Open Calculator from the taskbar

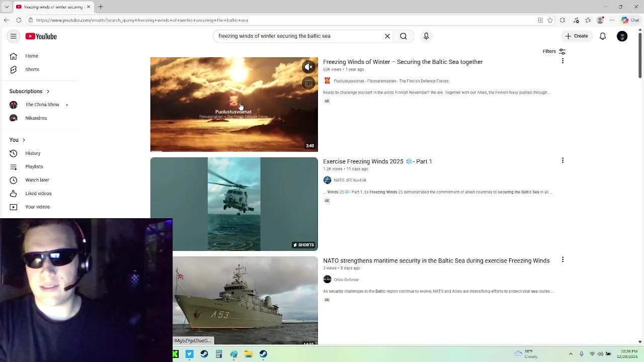pos(219,354)
